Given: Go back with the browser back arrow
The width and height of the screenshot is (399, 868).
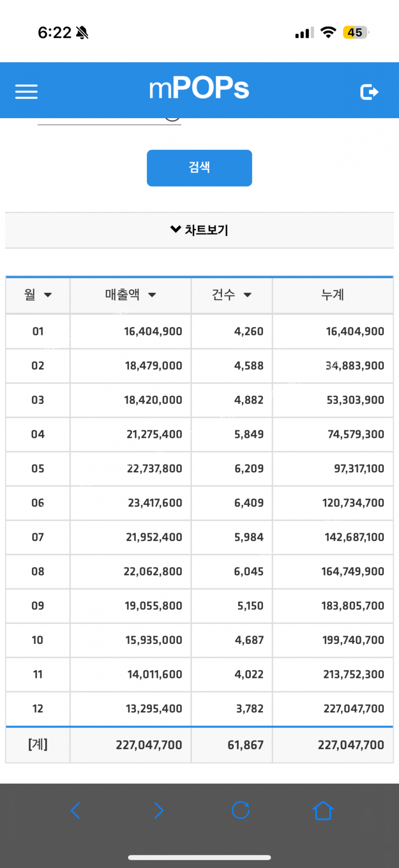Looking at the screenshot, I should tap(76, 810).
